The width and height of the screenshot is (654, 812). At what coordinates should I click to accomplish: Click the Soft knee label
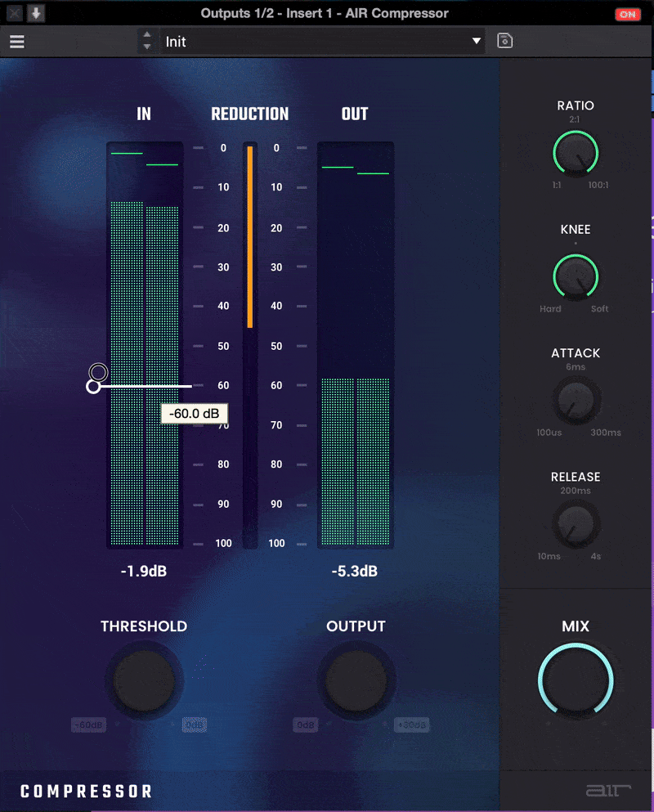(x=599, y=309)
